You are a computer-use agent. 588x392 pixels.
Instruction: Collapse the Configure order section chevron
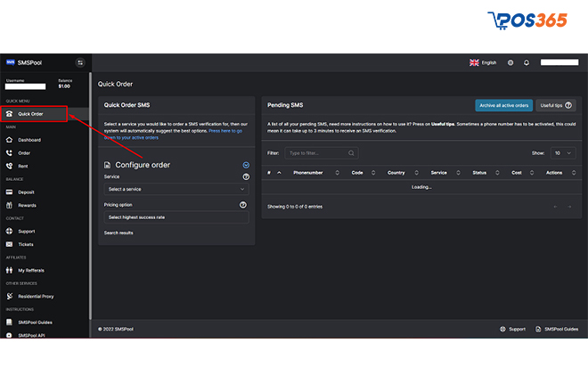[246, 165]
